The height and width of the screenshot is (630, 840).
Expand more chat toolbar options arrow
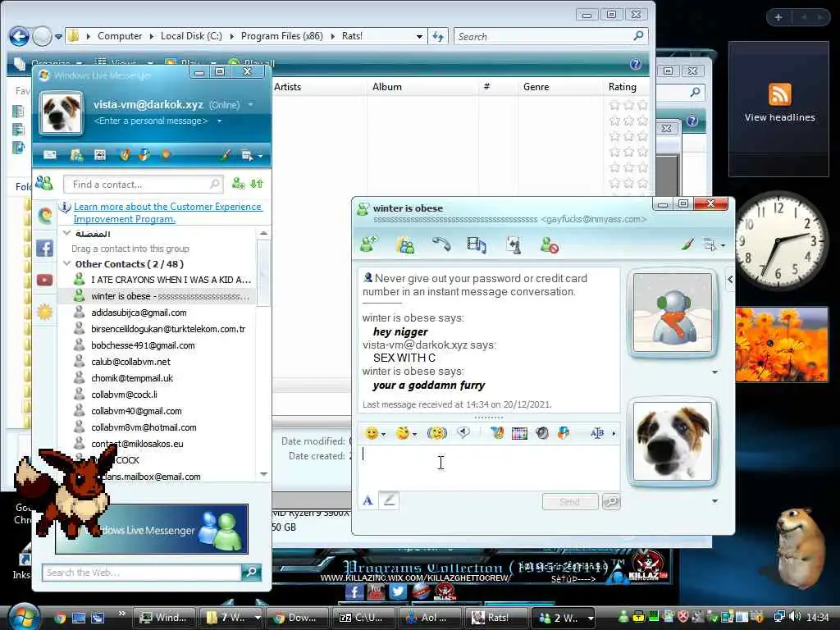click(x=614, y=433)
